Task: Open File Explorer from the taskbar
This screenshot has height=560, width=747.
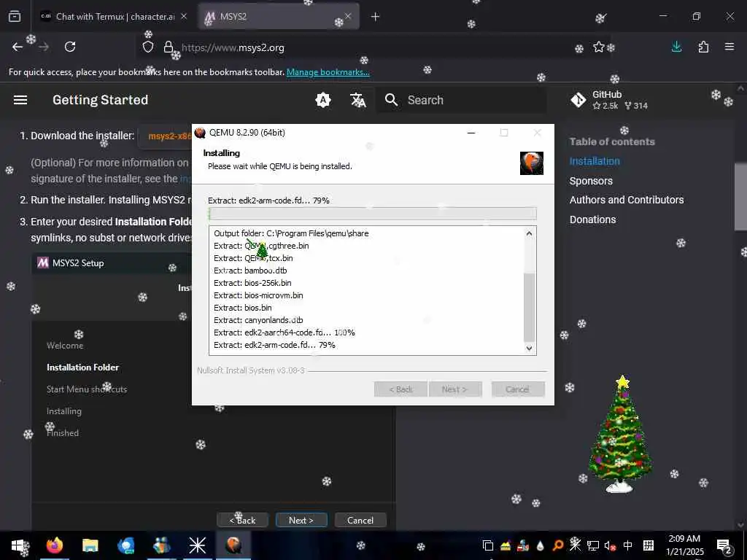Action: pos(90,545)
